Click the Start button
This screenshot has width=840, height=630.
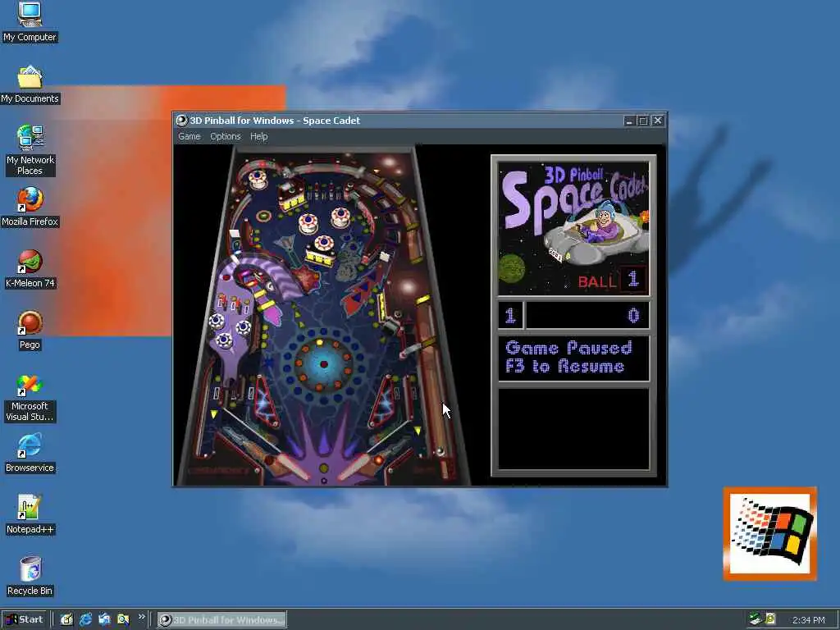click(x=24, y=619)
